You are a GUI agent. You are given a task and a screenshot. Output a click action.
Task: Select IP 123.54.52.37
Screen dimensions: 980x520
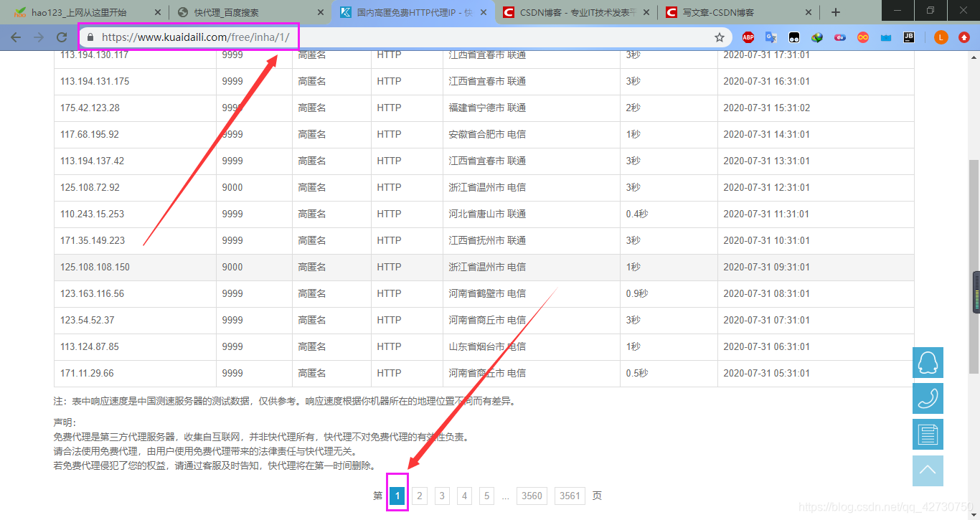pos(88,320)
